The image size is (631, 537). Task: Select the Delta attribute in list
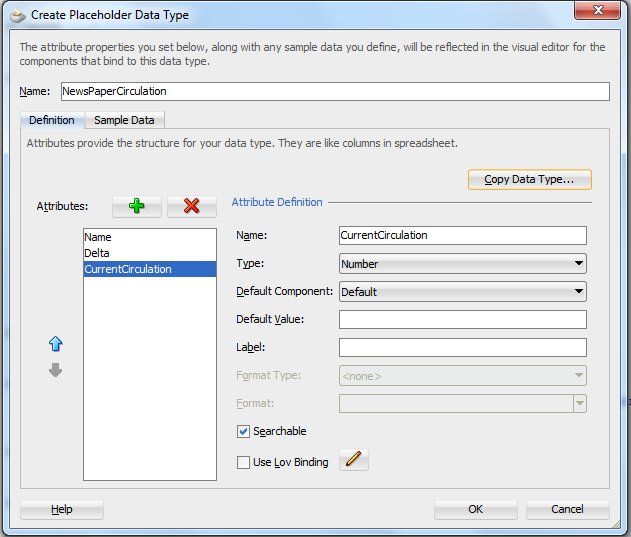[x=97, y=253]
